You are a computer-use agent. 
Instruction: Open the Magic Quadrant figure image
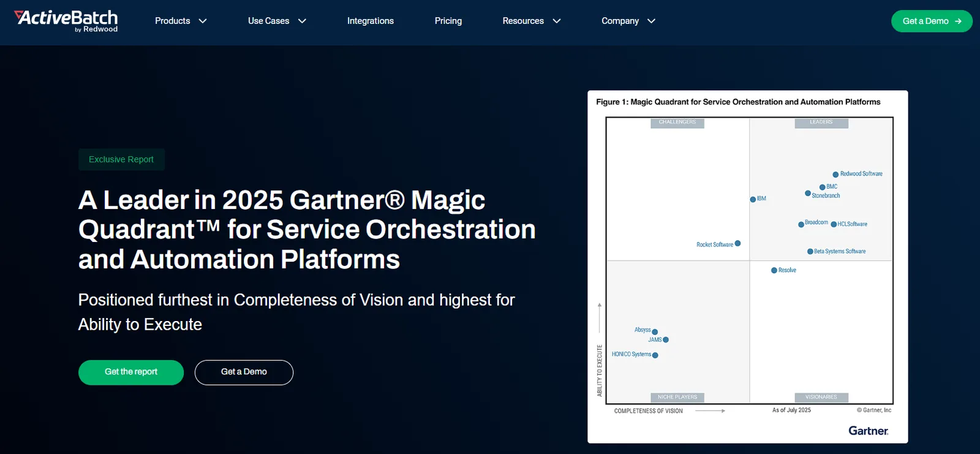tap(747, 267)
